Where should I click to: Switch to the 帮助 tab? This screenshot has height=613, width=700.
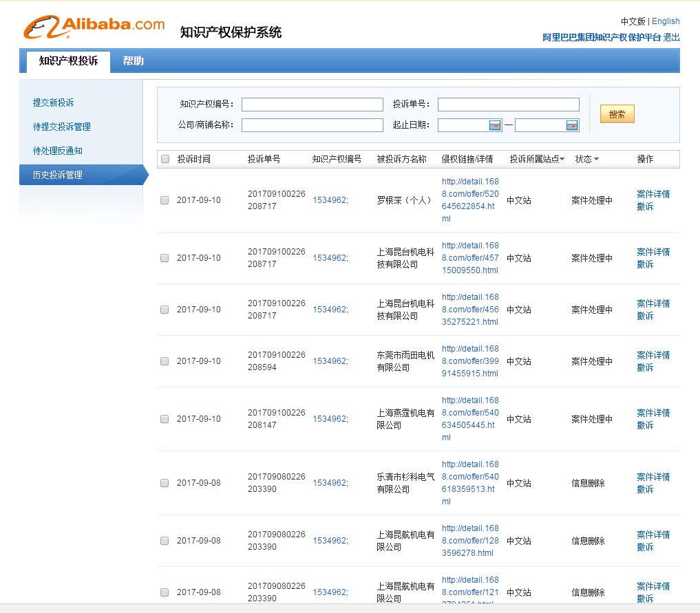(134, 61)
